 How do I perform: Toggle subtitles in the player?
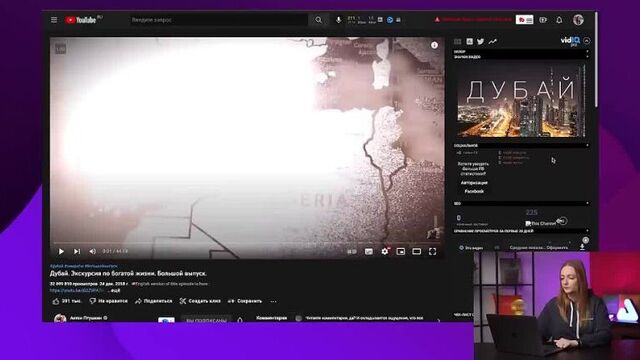(369, 251)
